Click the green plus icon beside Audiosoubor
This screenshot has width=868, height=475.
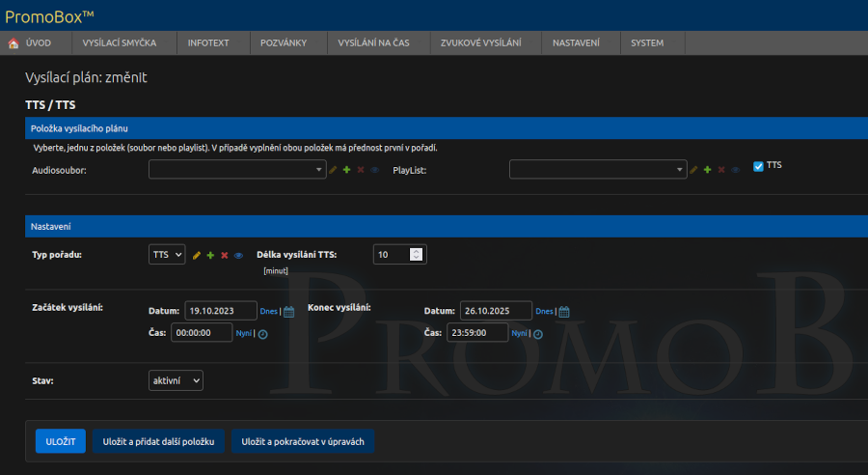(346, 170)
